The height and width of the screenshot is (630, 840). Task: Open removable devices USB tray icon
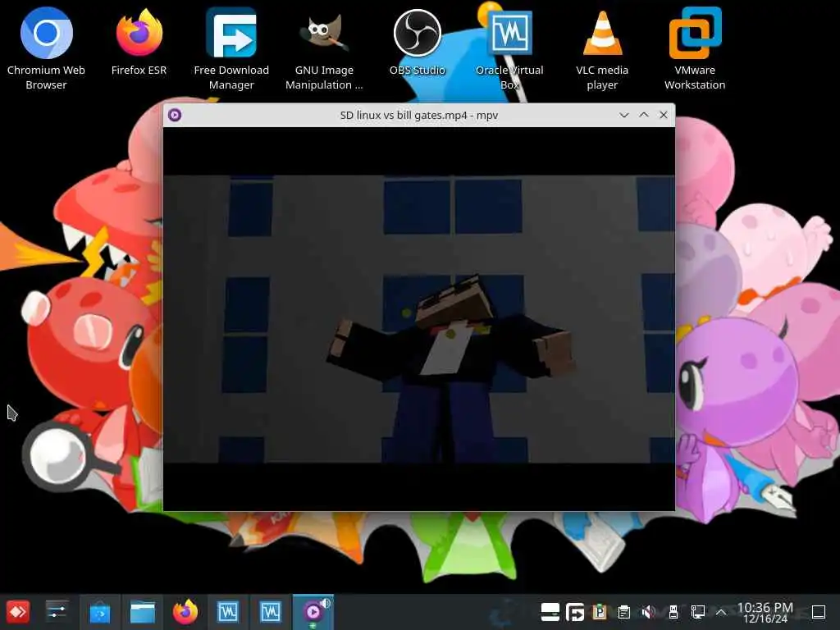tap(673, 611)
